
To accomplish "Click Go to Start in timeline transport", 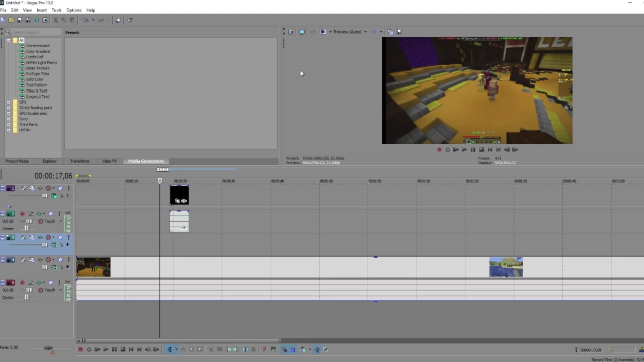I will [131, 349].
